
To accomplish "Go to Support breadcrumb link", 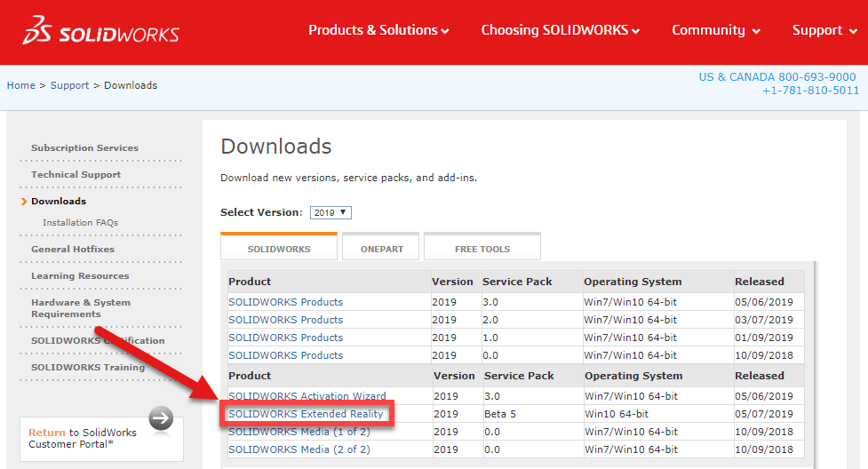I will pyautogui.click(x=70, y=85).
